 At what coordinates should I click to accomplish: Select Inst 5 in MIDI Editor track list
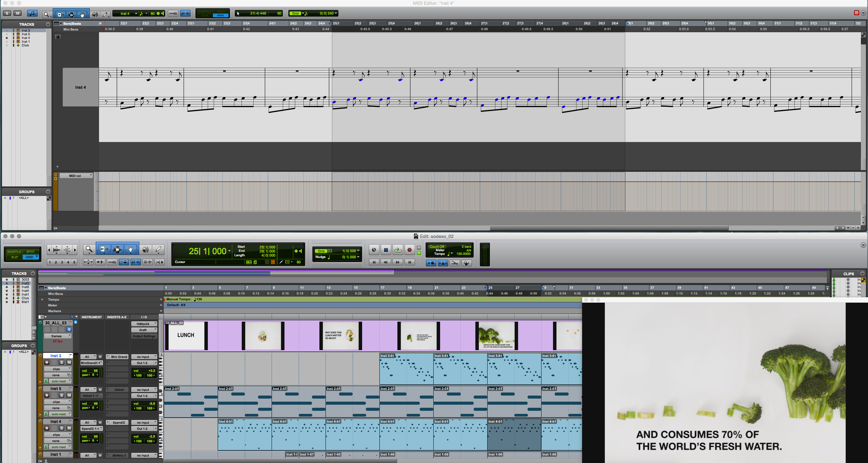pyautogui.click(x=26, y=34)
